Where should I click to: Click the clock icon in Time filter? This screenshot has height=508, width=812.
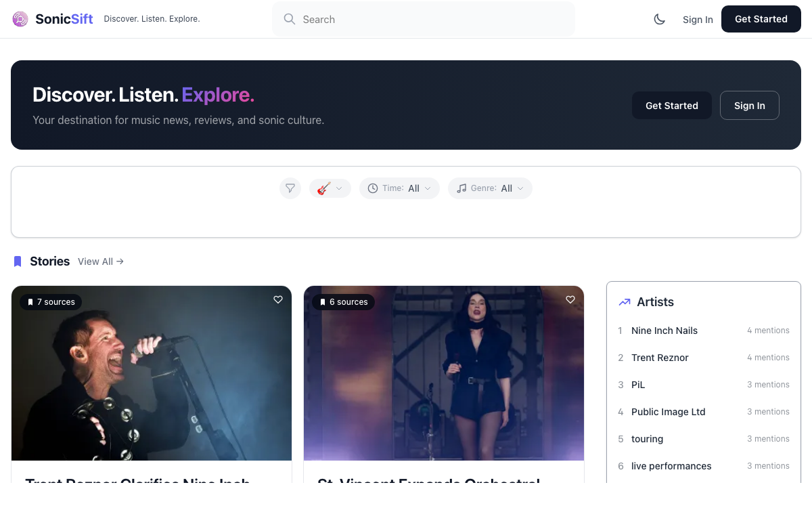pyautogui.click(x=373, y=188)
